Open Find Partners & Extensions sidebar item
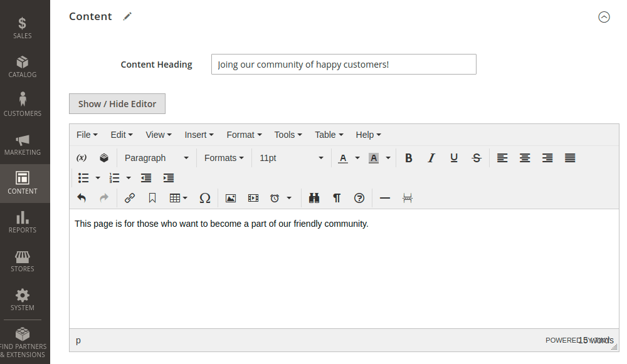The image size is (627, 364). [23, 343]
